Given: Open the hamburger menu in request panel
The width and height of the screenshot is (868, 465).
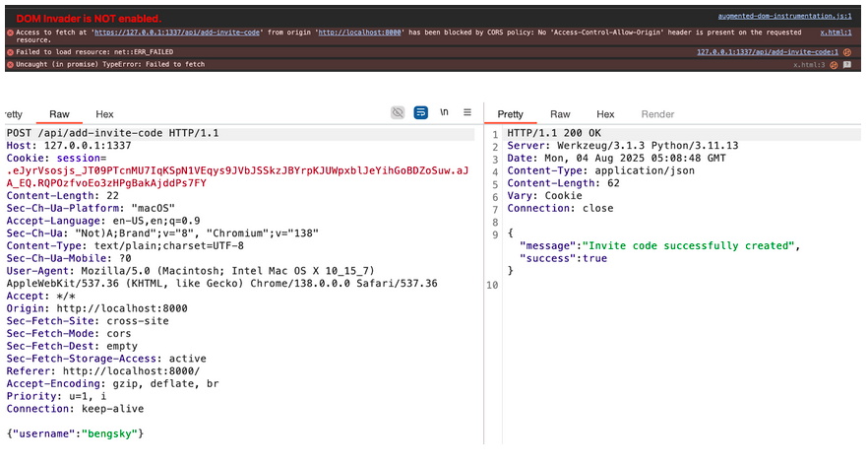Looking at the screenshot, I should pos(467,113).
